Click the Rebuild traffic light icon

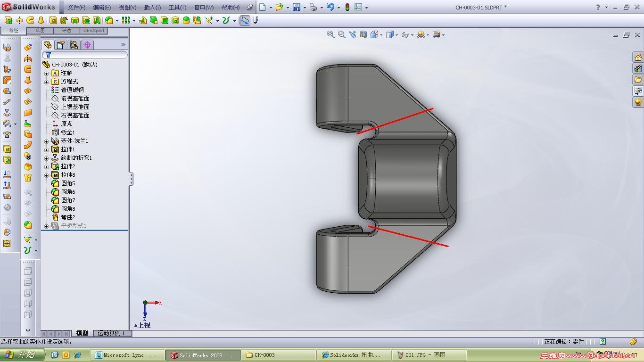347,7
